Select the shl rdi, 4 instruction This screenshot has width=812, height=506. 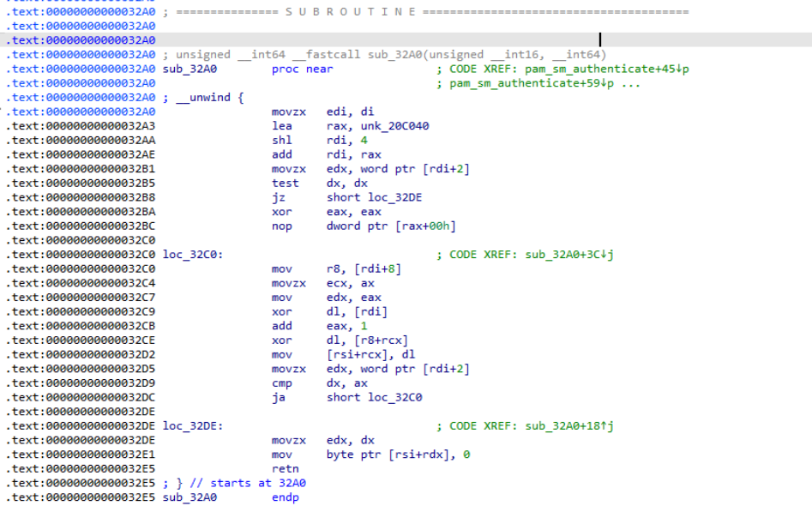coord(281,141)
